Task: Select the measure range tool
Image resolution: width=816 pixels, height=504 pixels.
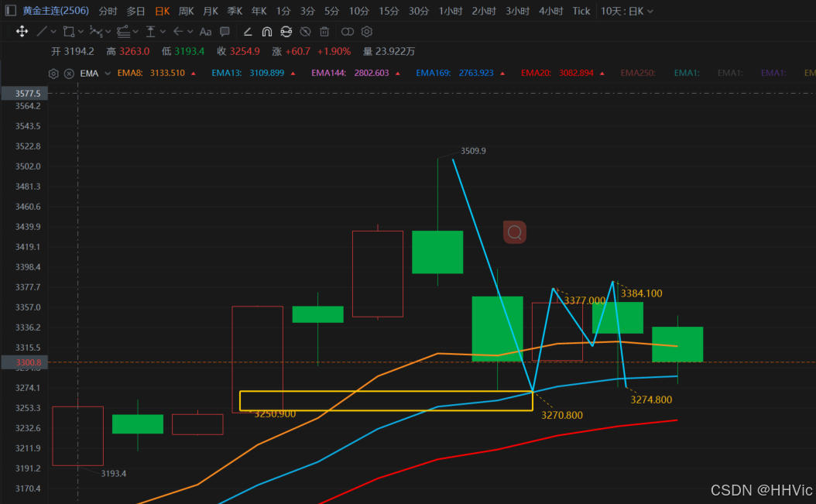Action: (x=150, y=32)
